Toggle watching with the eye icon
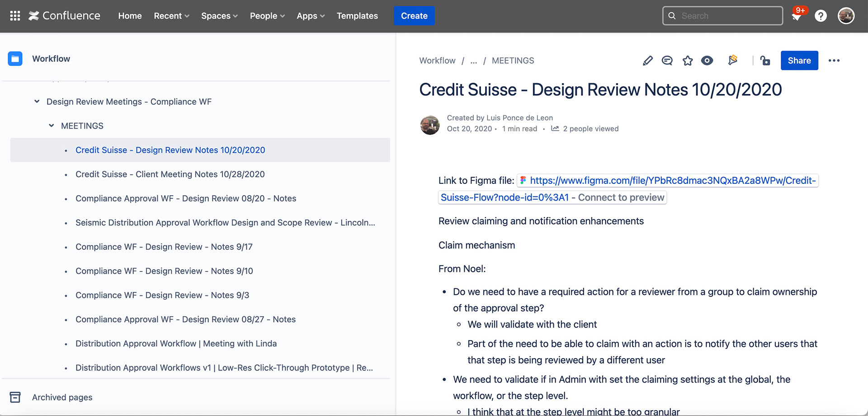868x416 pixels. click(x=707, y=61)
